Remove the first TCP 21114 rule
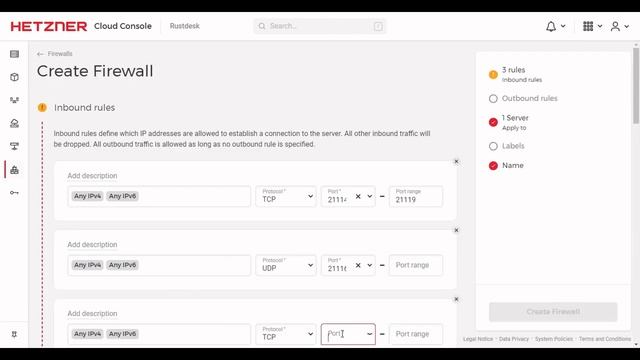 (x=456, y=162)
